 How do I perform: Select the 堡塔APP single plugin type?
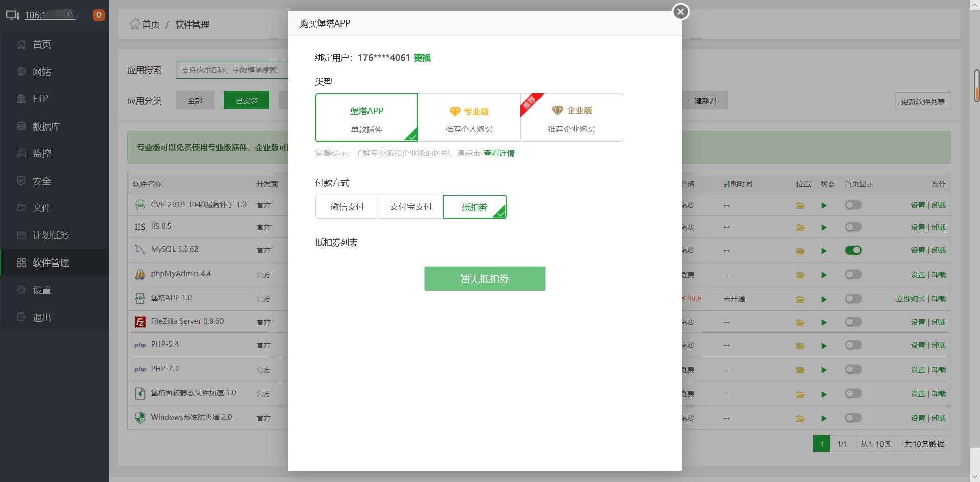pos(366,117)
